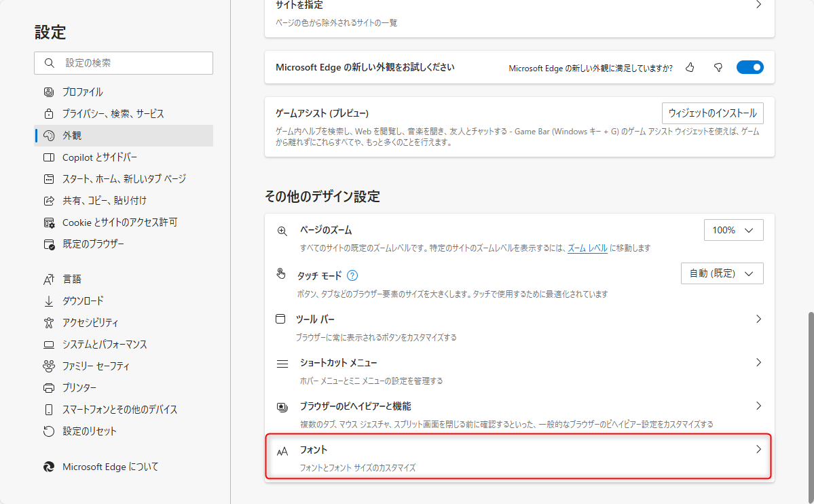814x504 pixels.
Task: Click the ブラウザーのビヘイビアーと機能 title text
Action: (355, 406)
